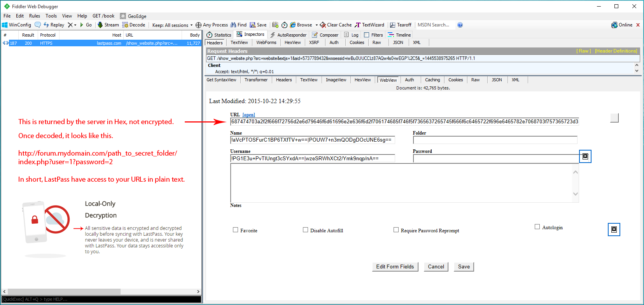Enable the Disable Autofill checkbox
The height and width of the screenshot is (305, 644).
pos(305,230)
